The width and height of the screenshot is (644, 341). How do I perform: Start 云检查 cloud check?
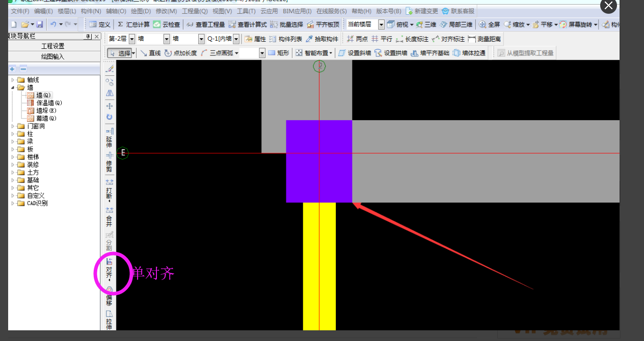[x=166, y=24]
